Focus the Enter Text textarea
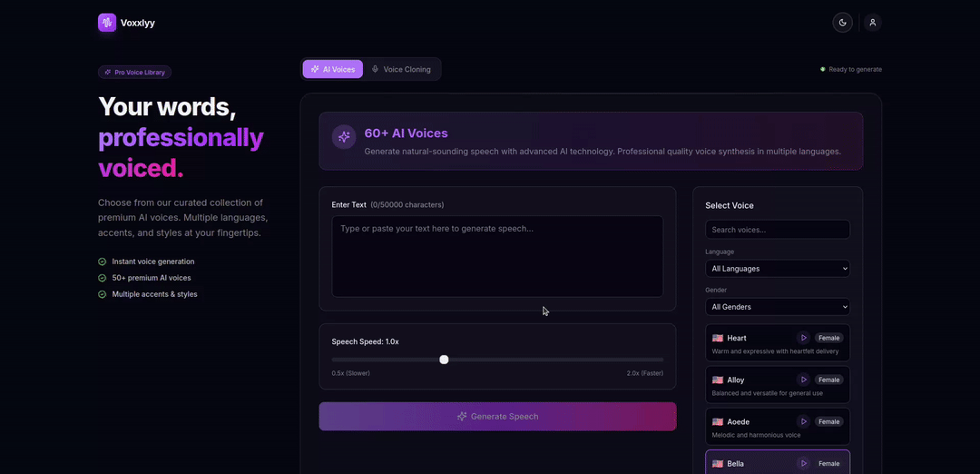 click(497, 256)
